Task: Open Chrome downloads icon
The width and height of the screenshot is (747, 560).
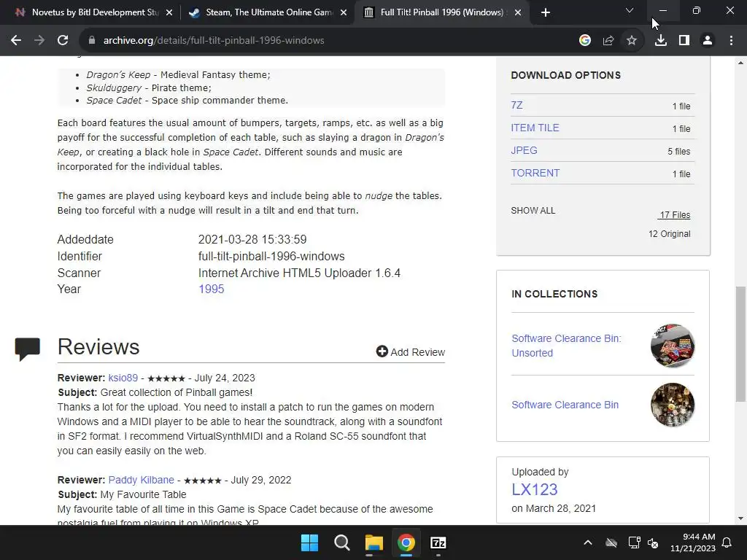Action: [660, 41]
